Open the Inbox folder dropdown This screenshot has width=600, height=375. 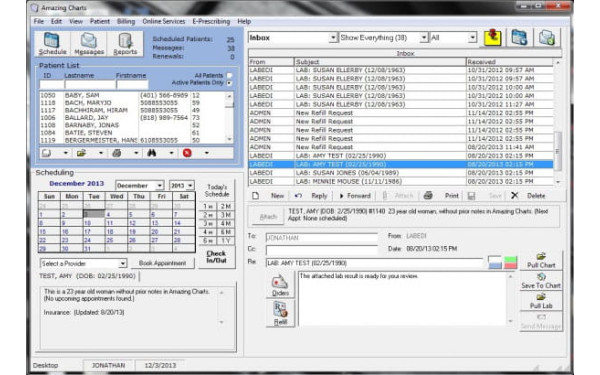point(333,38)
